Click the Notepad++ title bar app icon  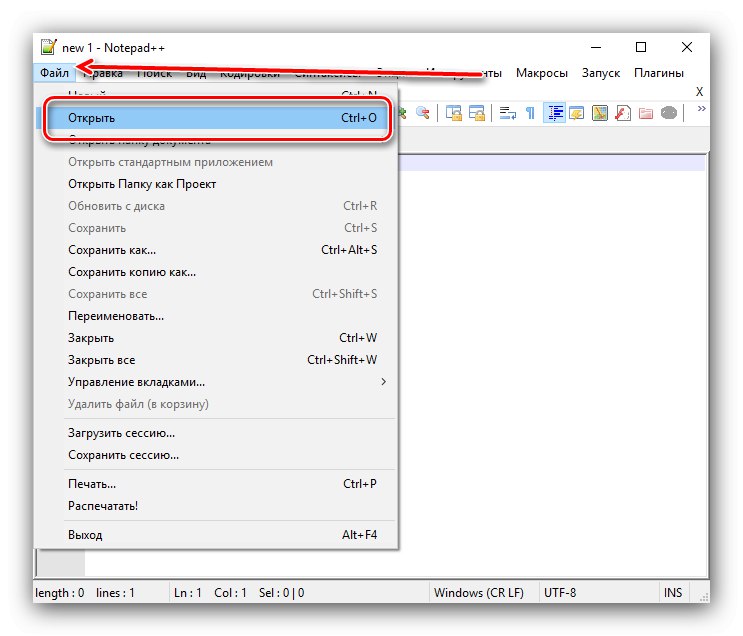click(49, 47)
